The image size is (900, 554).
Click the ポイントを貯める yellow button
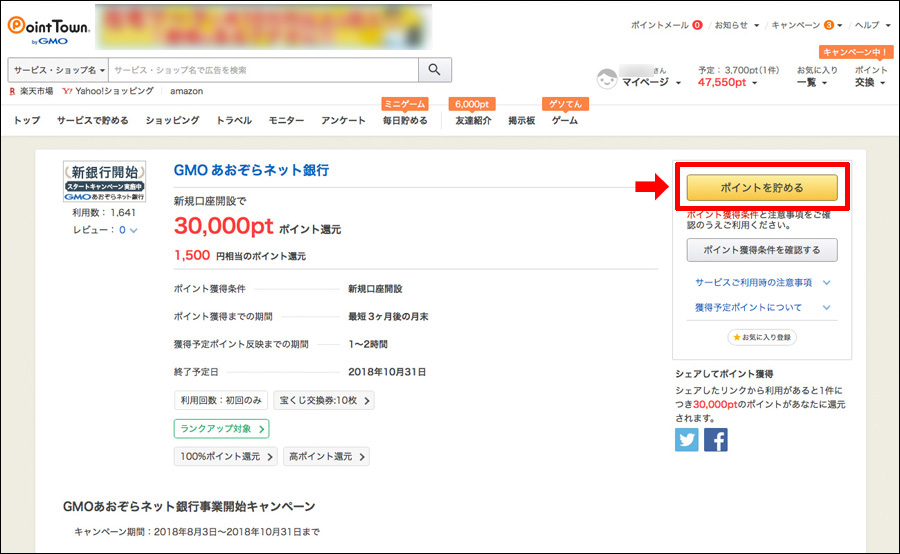tap(762, 188)
